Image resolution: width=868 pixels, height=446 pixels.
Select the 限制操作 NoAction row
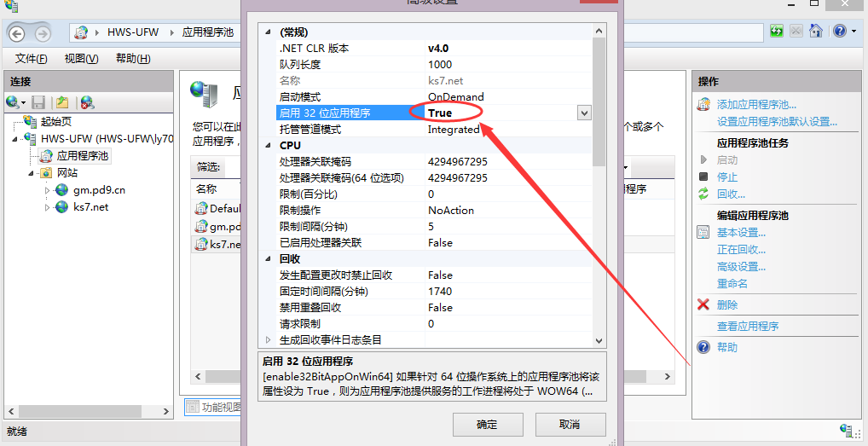click(x=435, y=211)
